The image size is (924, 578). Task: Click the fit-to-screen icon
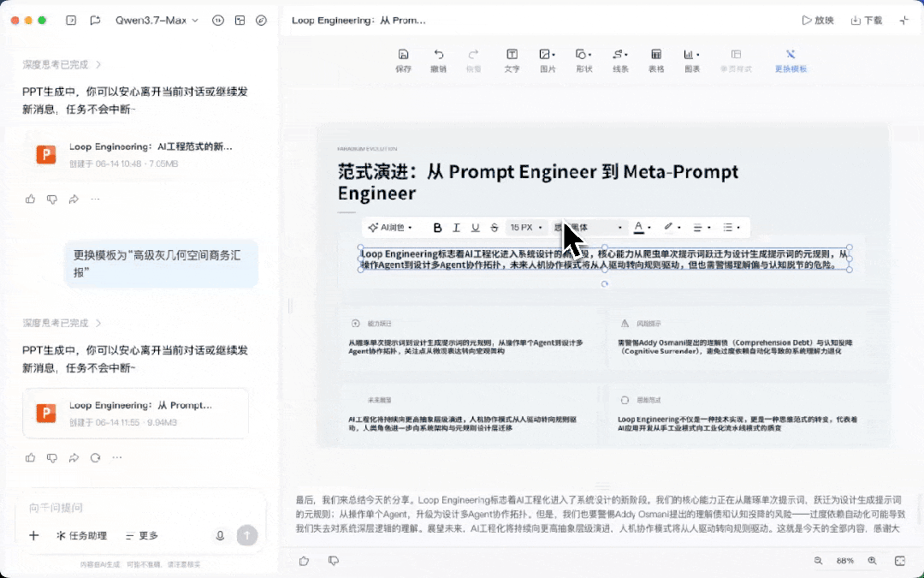pos(900,561)
